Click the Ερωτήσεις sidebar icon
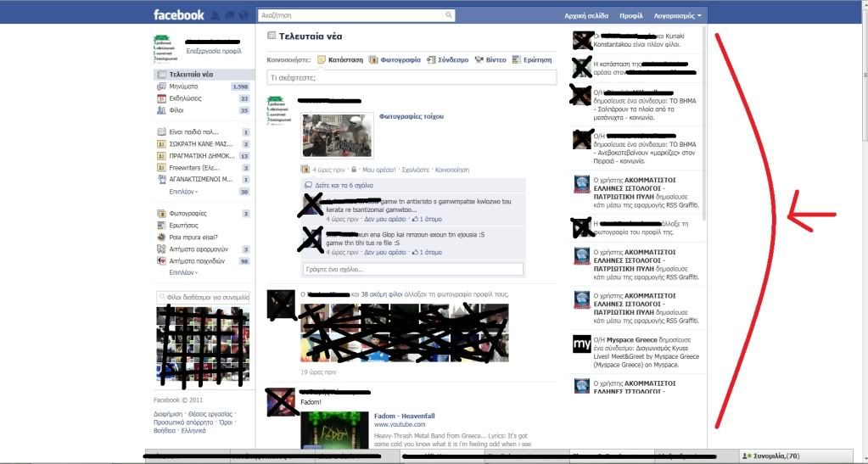 161,226
